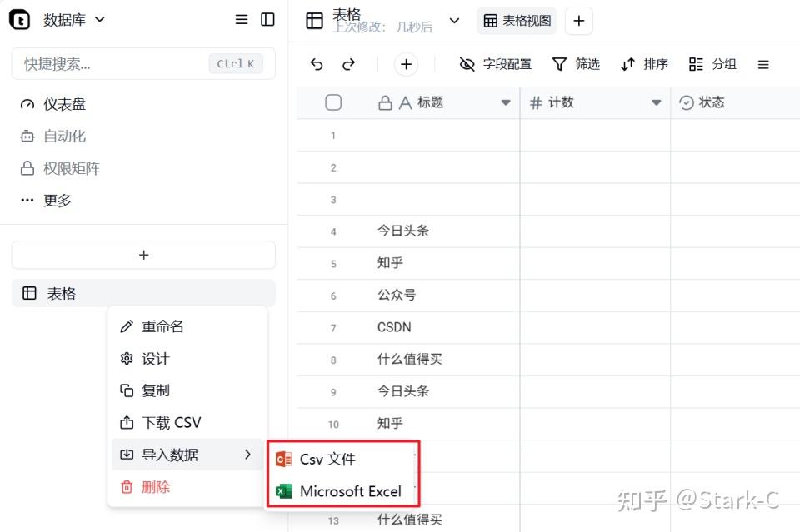Add a new record with the + button
The width and height of the screenshot is (800, 532).
click(x=406, y=64)
